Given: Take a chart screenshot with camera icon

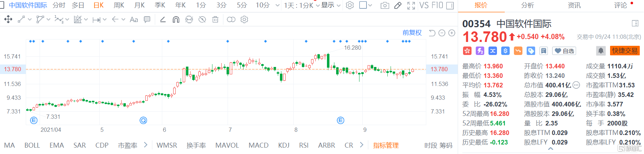Looking at the screenshot, I should click(x=385, y=5).
